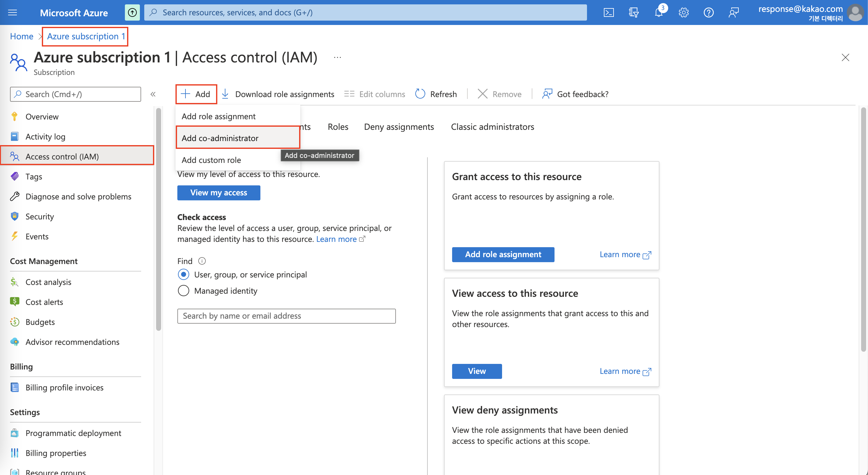Open Budgets in the sidebar
The image size is (868, 475).
click(77, 322)
